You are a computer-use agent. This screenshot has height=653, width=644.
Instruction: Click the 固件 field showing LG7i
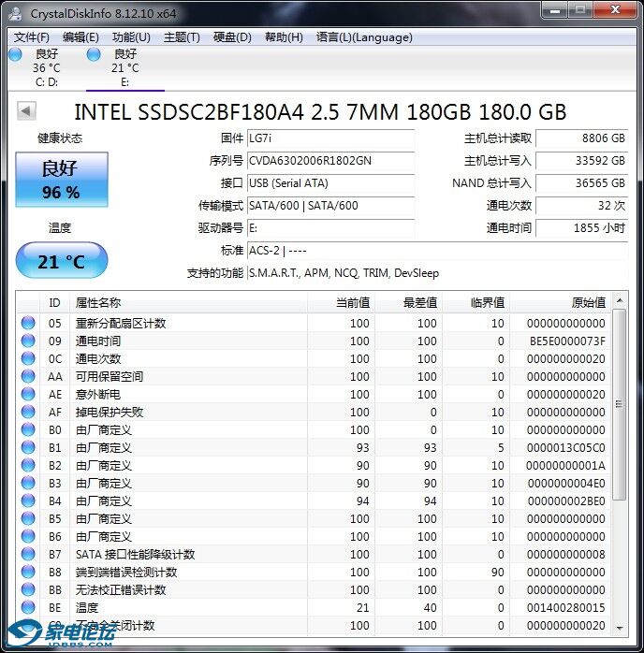330,138
